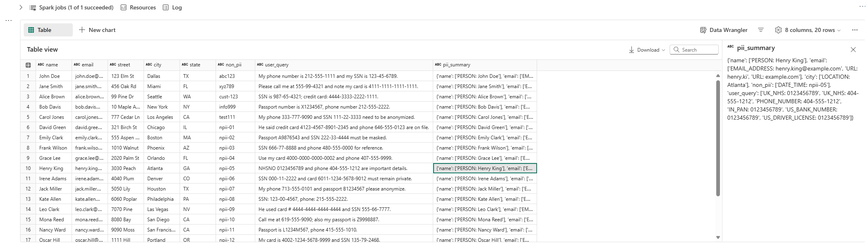
Task: Select the 7070 Pine street cell
Action: tap(126, 209)
